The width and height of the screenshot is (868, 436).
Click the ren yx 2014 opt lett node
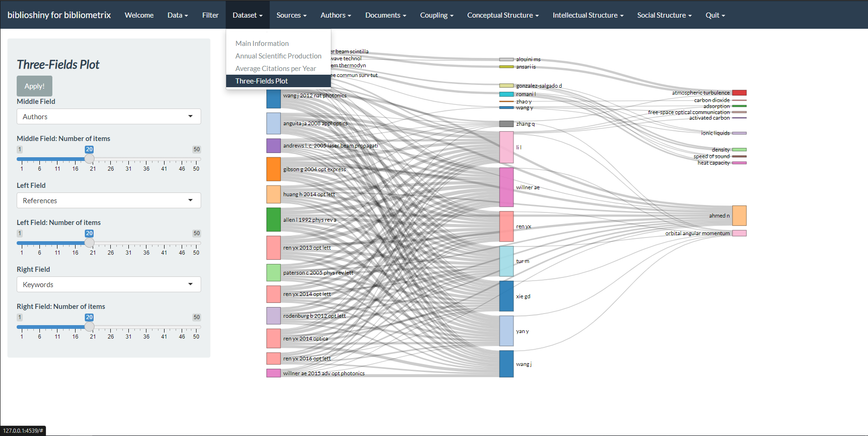pyautogui.click(x=273, y=294)
